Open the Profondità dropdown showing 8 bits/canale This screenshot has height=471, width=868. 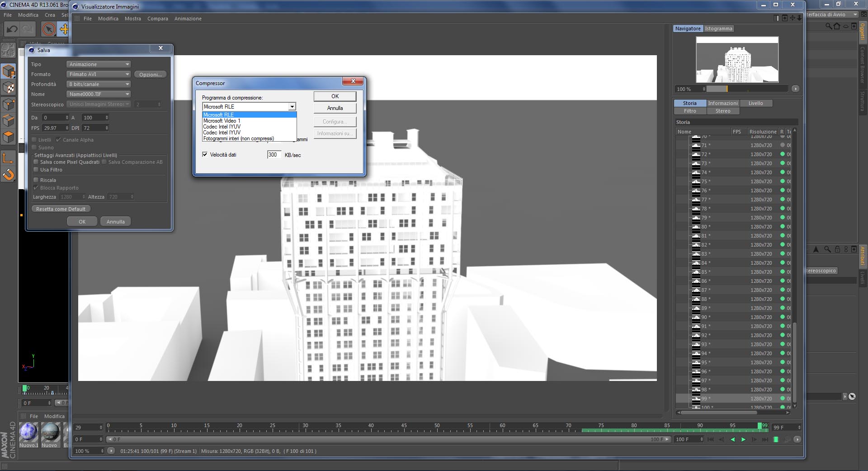(99, 84)
